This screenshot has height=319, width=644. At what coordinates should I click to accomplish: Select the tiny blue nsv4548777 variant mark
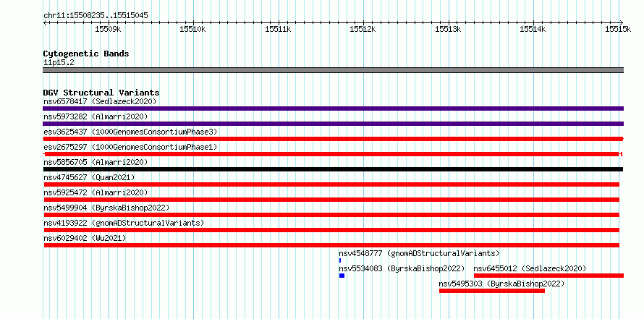click(340, 260)
